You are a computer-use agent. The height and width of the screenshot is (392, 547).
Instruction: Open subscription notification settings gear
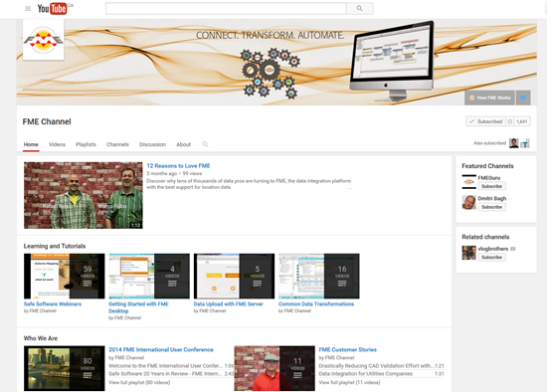click(509, 121)
